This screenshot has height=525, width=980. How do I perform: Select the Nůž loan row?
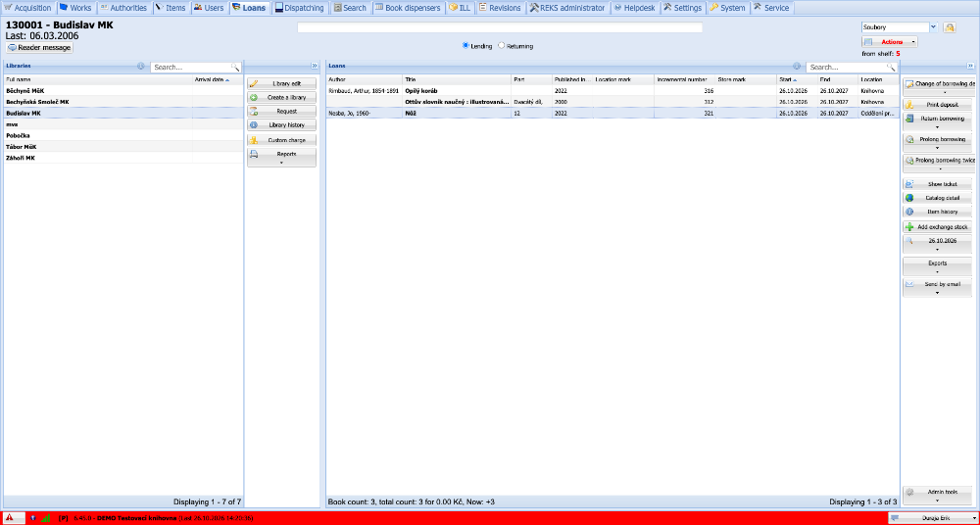612,113
